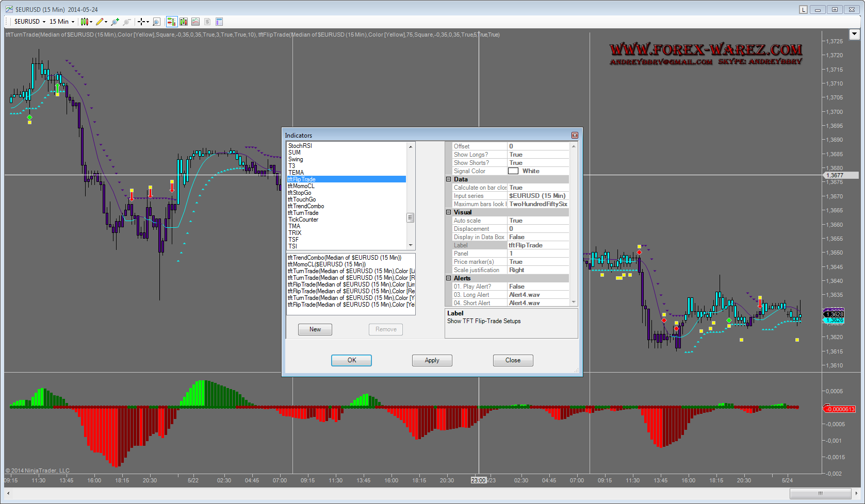Collapse the Visual property section
The width and height of the screenshot is (865, 504).
click(x=449, y=212)
